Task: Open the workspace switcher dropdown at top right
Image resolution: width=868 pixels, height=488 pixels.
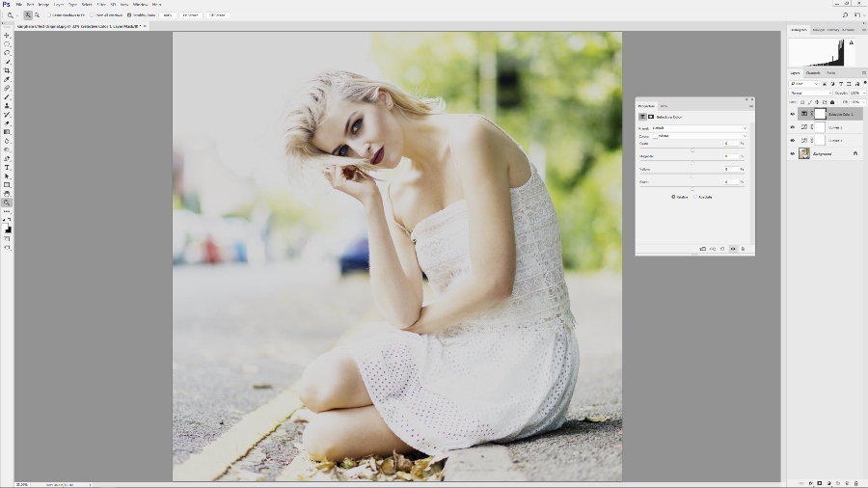Action: [x=857, y=15]
